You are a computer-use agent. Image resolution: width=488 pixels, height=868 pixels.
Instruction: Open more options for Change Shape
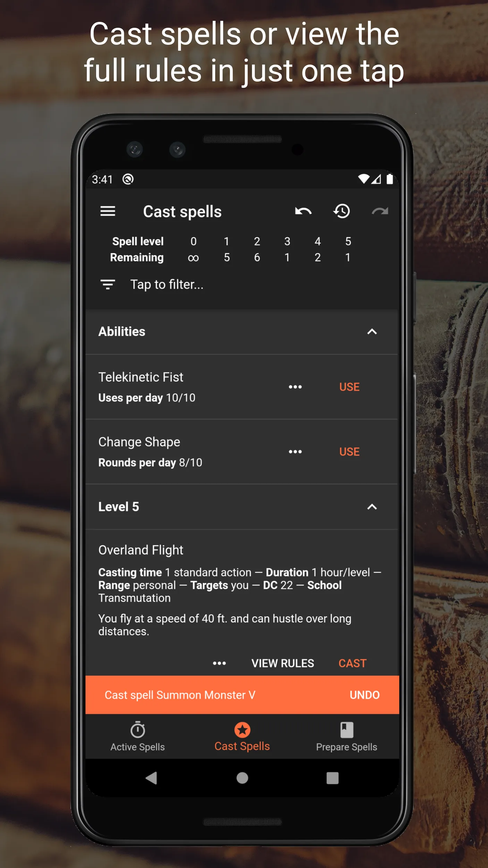(295, 452)
